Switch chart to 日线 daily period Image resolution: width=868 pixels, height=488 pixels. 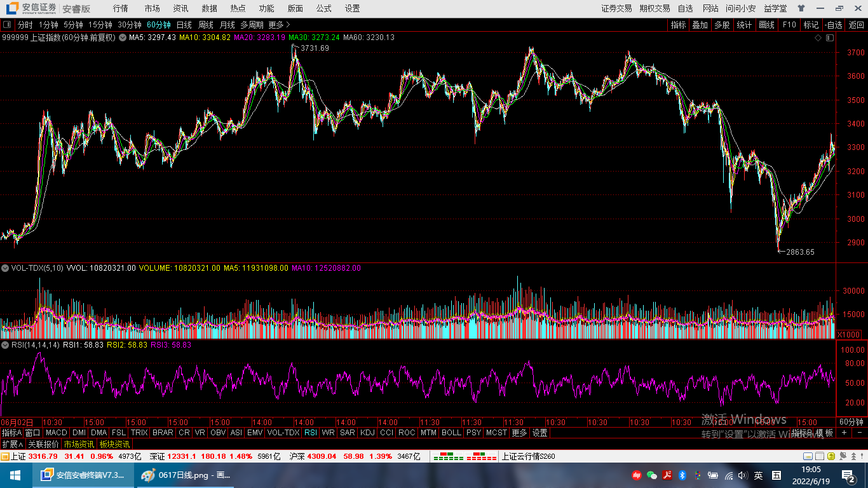(x=184, y=25)
